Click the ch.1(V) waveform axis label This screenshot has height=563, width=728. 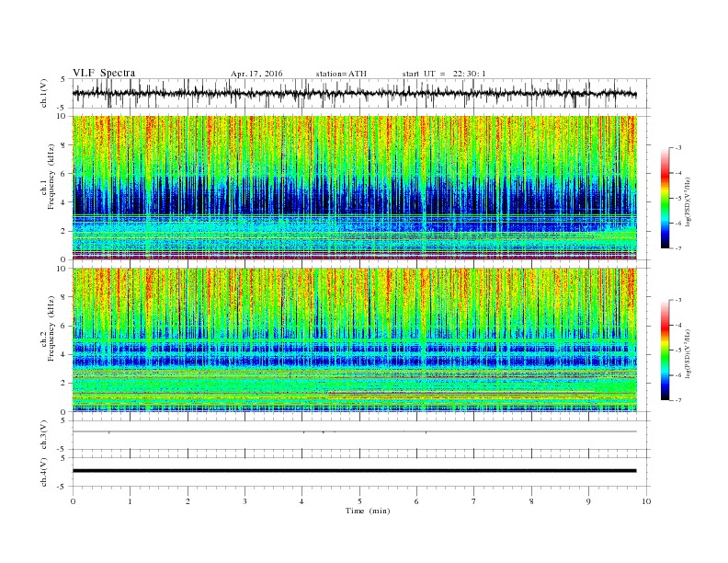[x=44, y=93]
